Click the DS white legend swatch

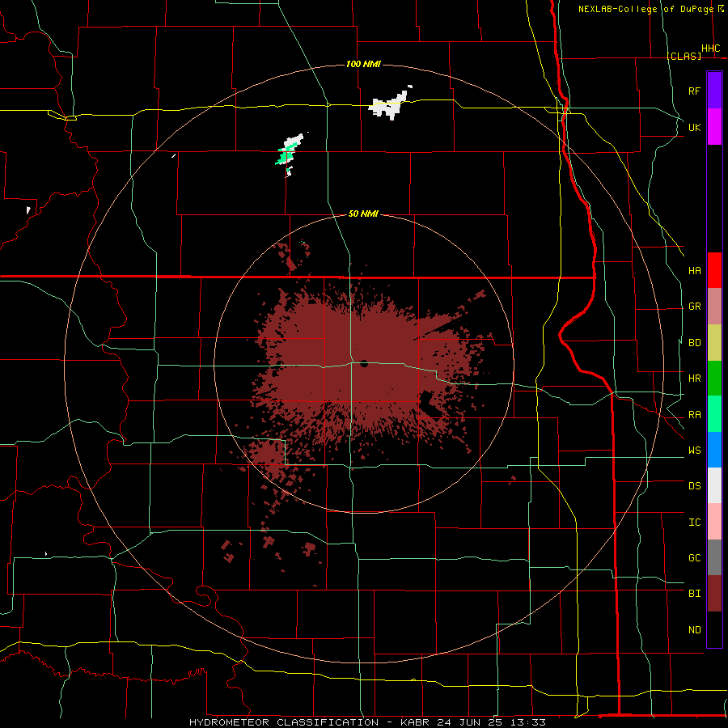click(714, 485)
